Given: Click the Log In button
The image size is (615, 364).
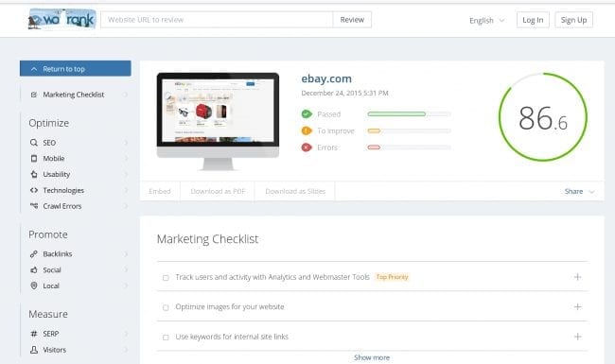Looking at the screenshot, I should pos(533,20).
